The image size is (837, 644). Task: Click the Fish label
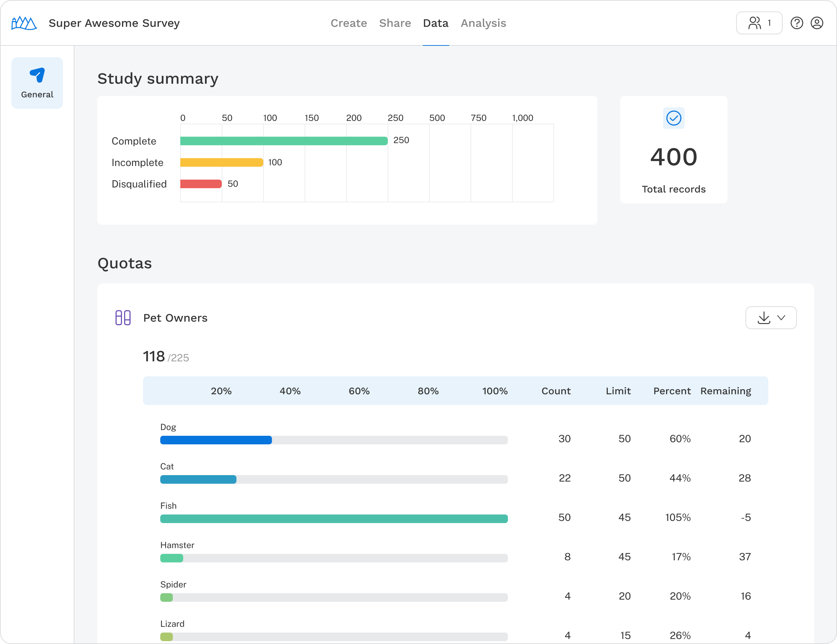coord(168,506)
